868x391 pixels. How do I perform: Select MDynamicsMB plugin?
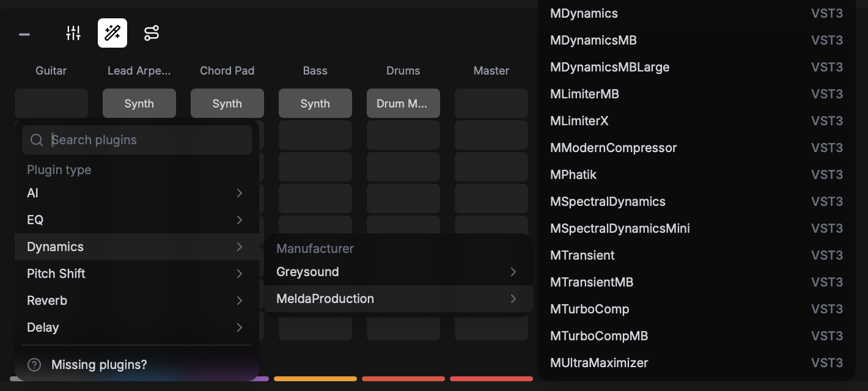coord(697,40)
